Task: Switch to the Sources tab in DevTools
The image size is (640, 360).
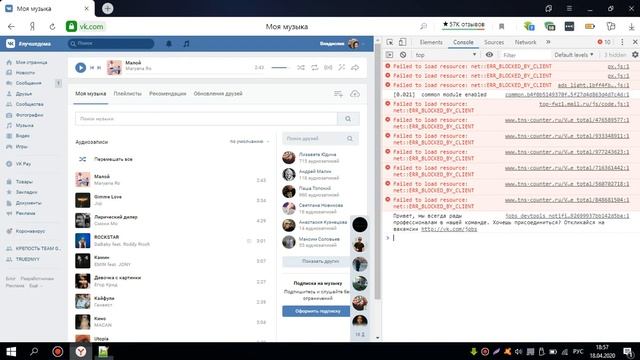Action: [x=494, y=42]
